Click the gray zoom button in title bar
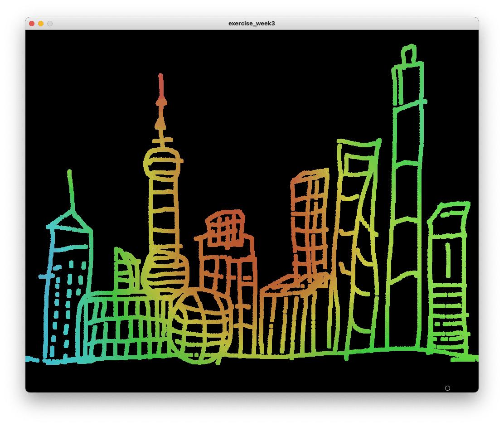The width and height of the screenshot is (504, 426). pyautogui.click(x=50, y=23)
